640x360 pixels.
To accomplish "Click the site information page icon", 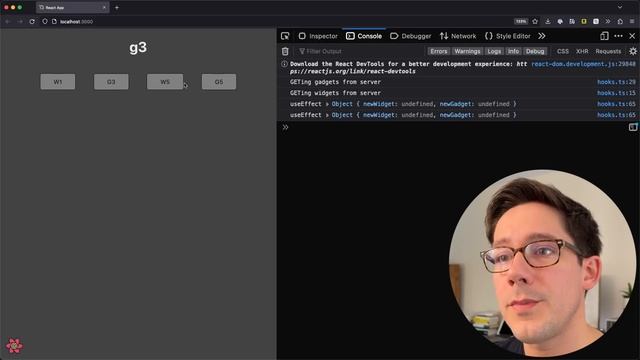I will point(54,21).
